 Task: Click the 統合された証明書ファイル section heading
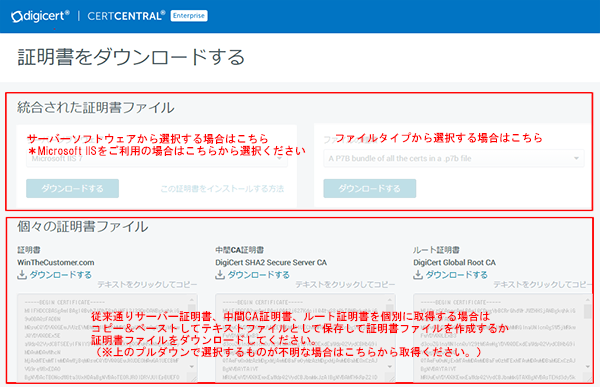(x=96, y=108)
